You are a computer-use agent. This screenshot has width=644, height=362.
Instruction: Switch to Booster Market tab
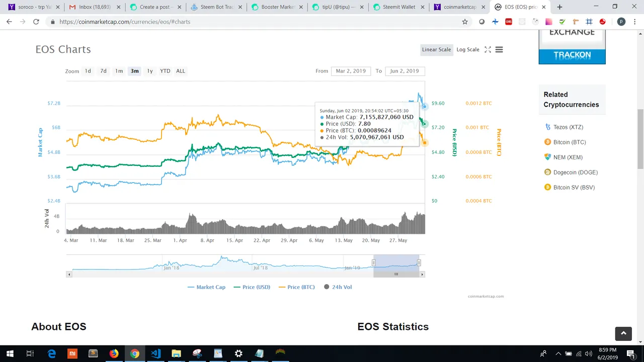pos(277,7)
